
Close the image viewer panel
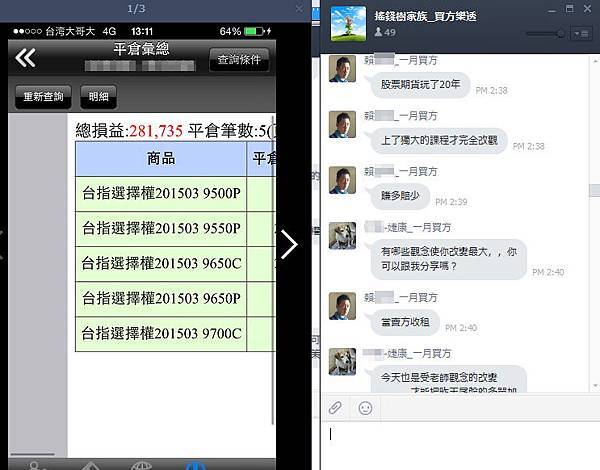(299, 9)
